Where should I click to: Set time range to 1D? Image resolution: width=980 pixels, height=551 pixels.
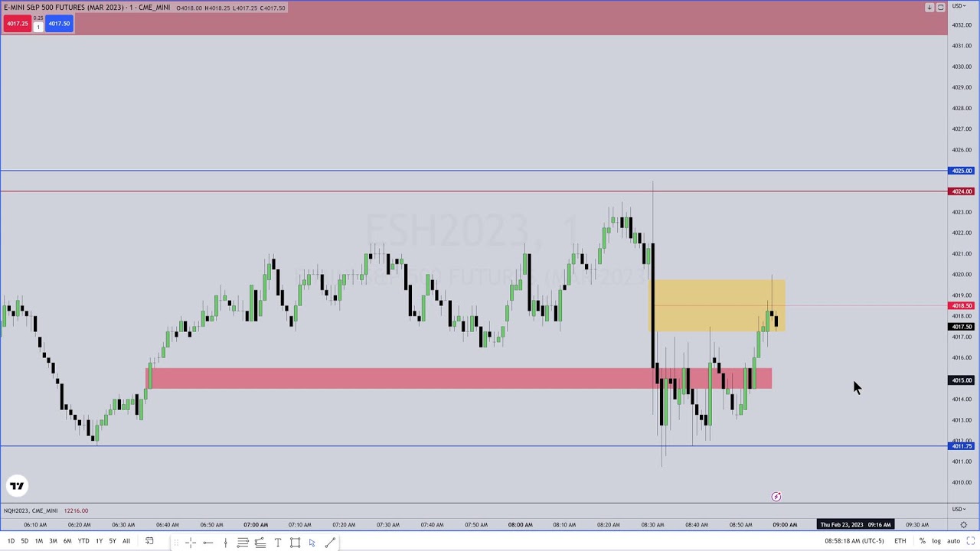(11, 541)
